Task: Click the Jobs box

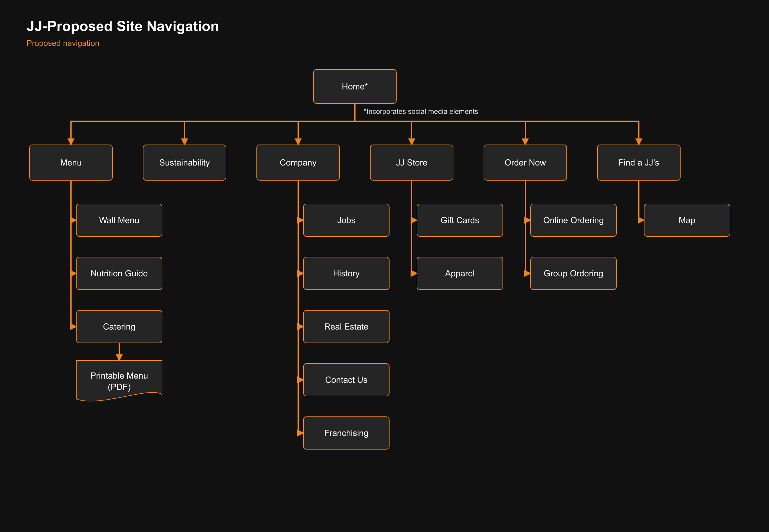Action: (346, 220)
